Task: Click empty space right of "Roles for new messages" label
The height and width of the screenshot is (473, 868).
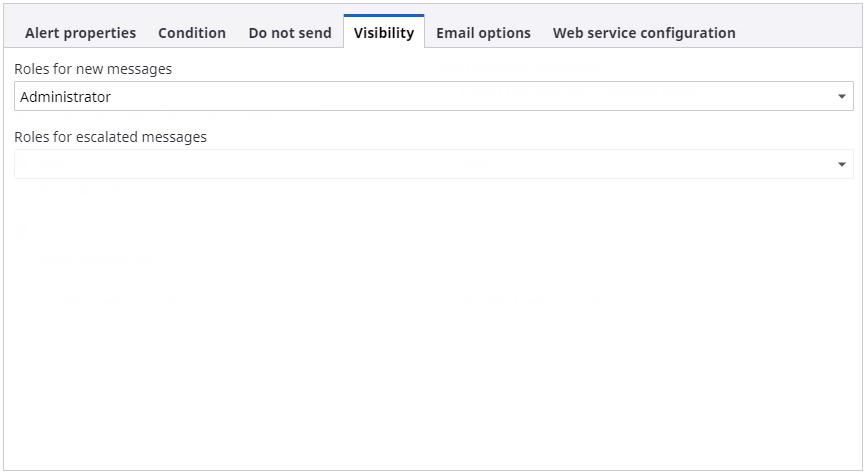Action: [500, 69]
